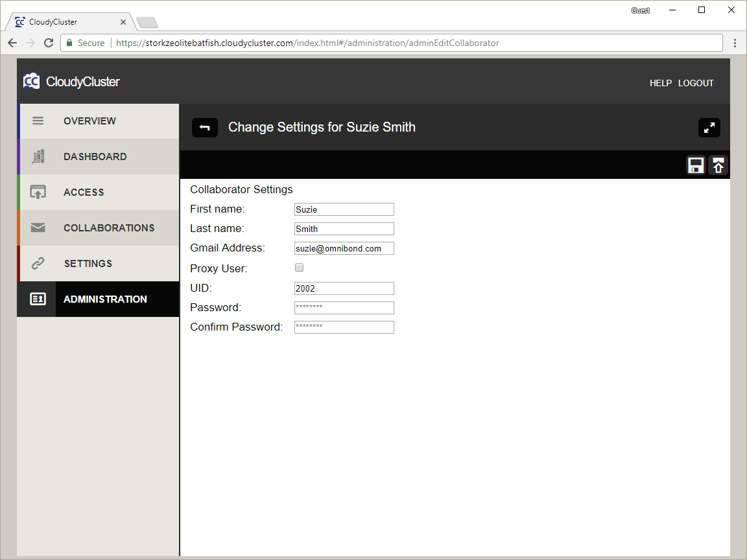The height and width of the screenshot is (560, 747).
Task: Click the Change Settings for Suzie Smith title
Action: 322,127
